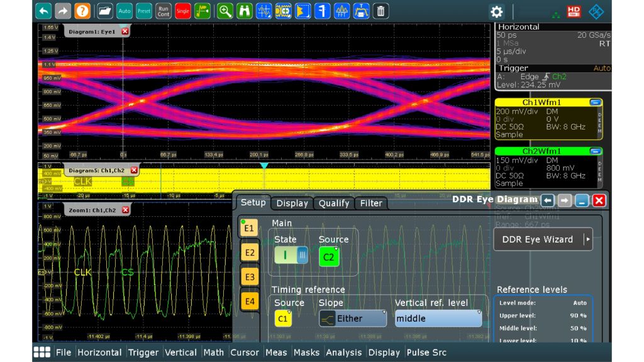
Task: Open instrument settings via the gear icon
Action: [x=497, y=11]
